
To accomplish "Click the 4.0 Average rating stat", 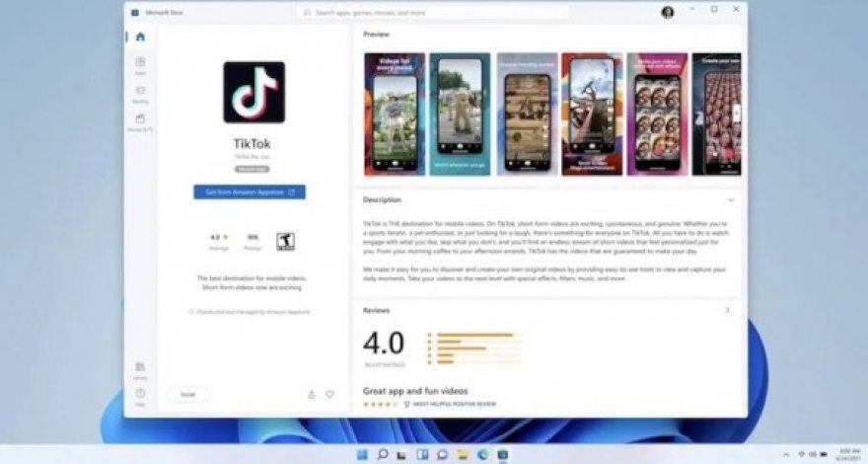I will (219, 242).
